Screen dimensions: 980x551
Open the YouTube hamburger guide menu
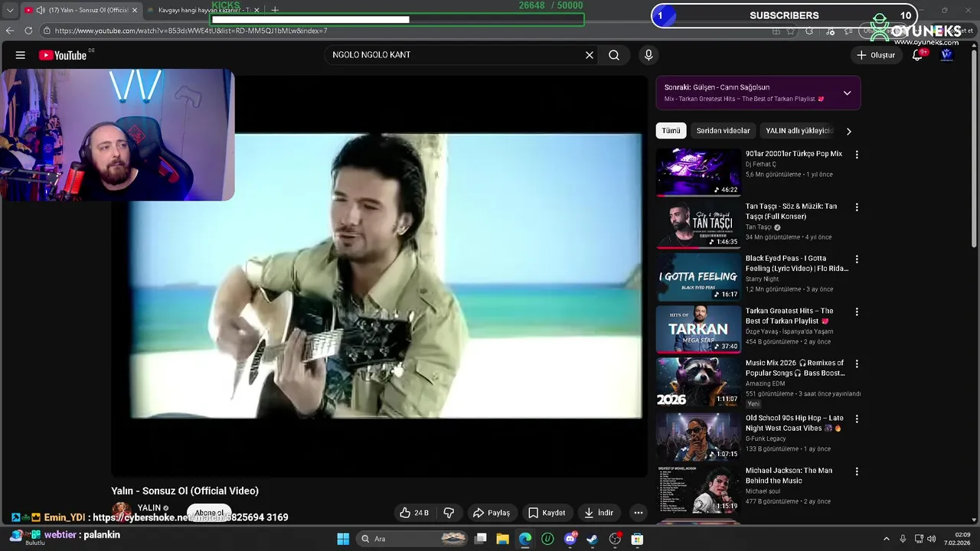(21, 55)
